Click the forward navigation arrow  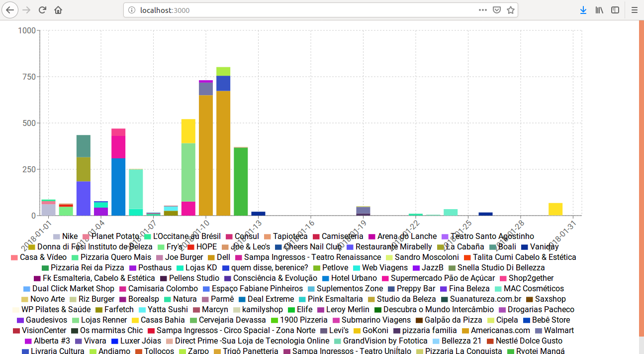(25, 9)
